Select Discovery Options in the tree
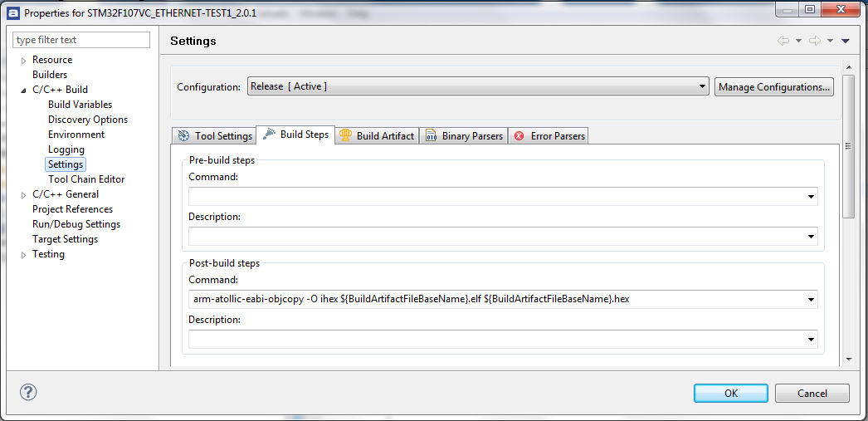This screenshot has width=868, height=421. pos(87,119)
